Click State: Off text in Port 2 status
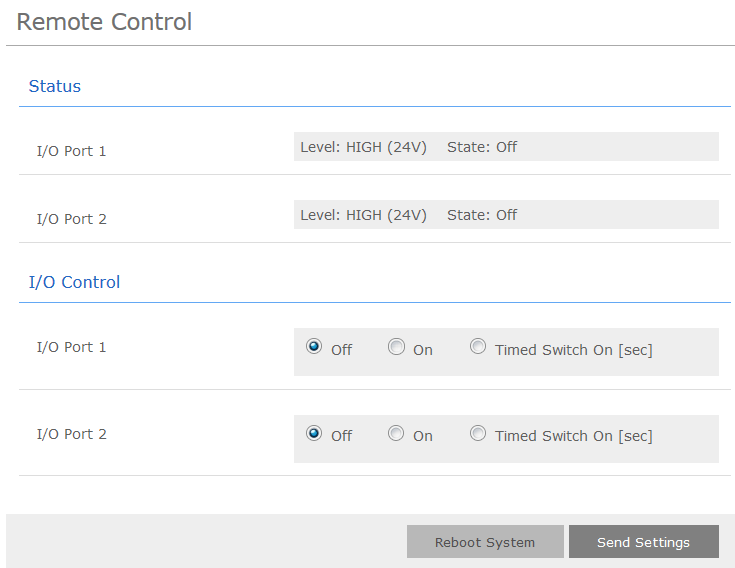Viewport: 735px width, 568px height. coord(482,215)
